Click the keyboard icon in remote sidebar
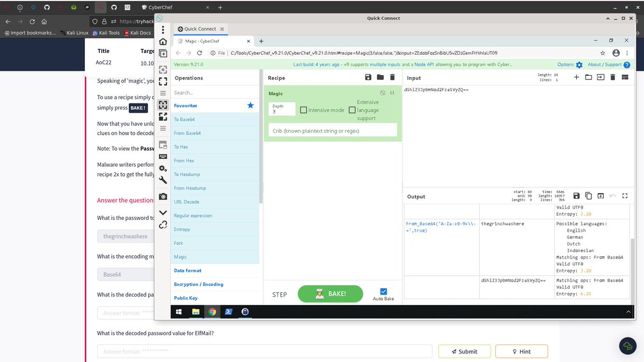644x362 pixels. click(x=163, y=157)
